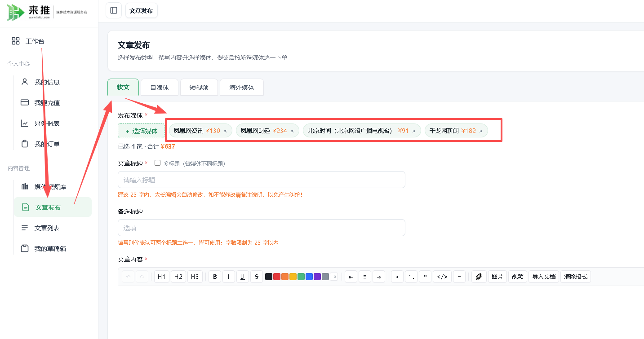Click the 我的信息 user icon
Image resolution: width=644 pixels, height=339 pixels.
pos(25,82)
